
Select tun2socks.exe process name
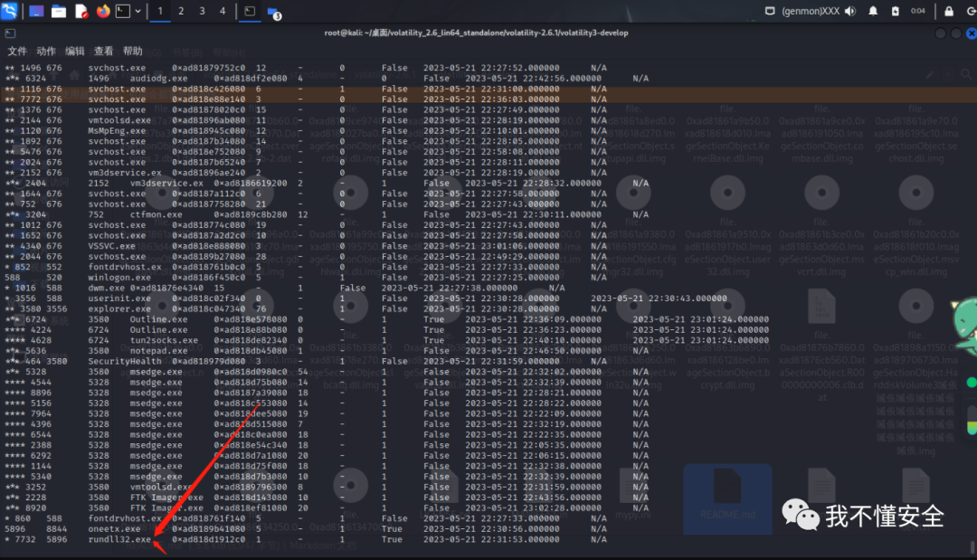164,340
